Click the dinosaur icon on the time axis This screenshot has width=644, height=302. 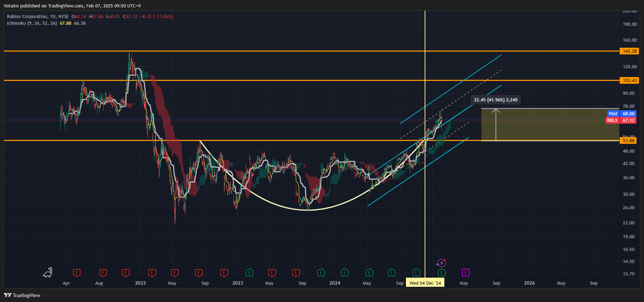click(x=48, y=272)
